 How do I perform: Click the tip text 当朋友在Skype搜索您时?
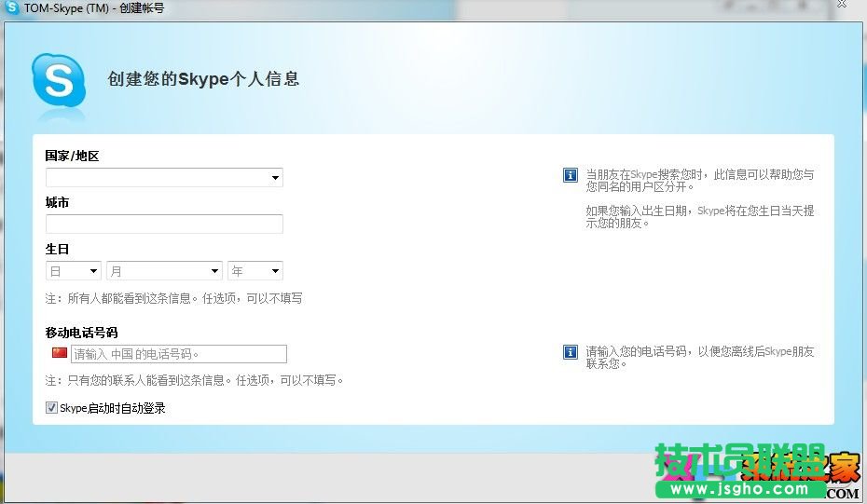(700, 181)
